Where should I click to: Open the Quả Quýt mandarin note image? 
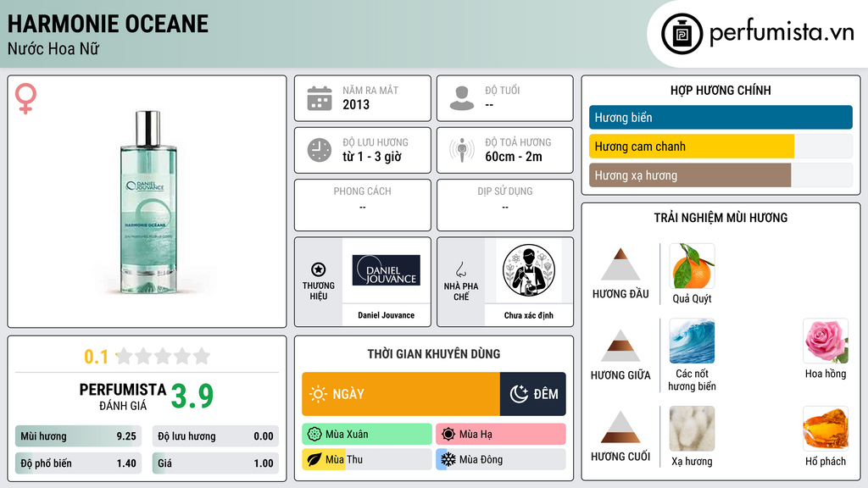click(692, 265)
